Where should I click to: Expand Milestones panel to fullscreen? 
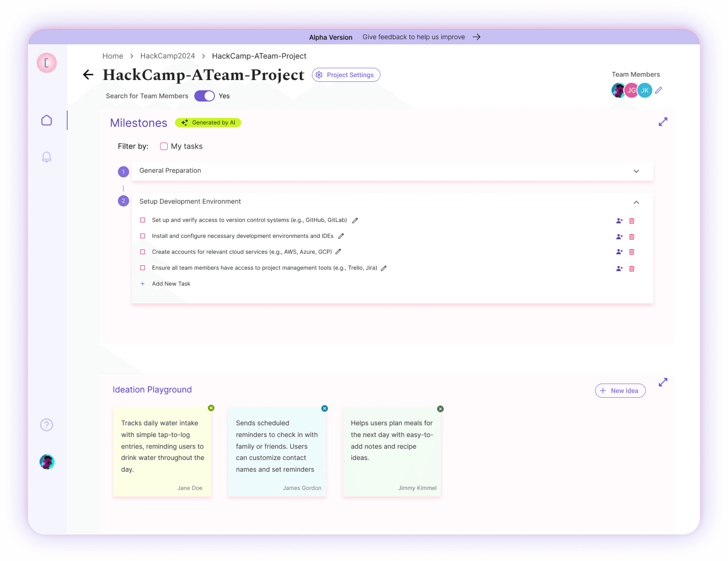coord(663,122)
